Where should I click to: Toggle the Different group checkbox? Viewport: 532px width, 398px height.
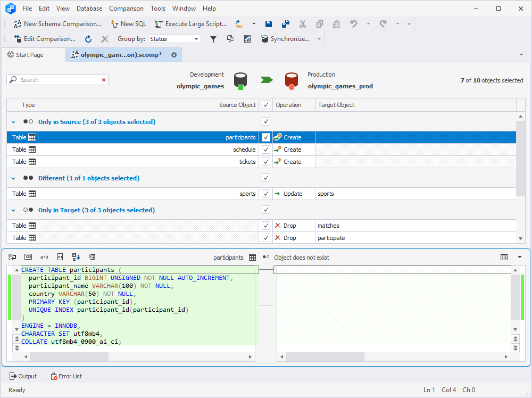pyautogui.click(x=266, y=178)
